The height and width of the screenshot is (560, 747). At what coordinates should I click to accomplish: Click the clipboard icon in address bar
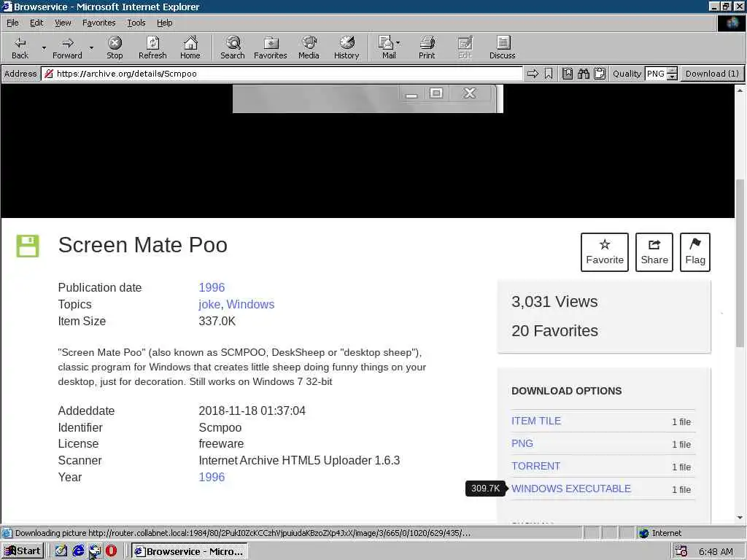(600, 74)
